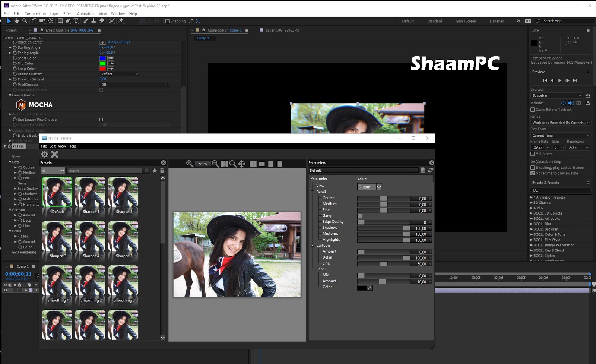Select the Type tool
Screen dimensions: 596x364
pyautogui.click(x=76, y=21)
